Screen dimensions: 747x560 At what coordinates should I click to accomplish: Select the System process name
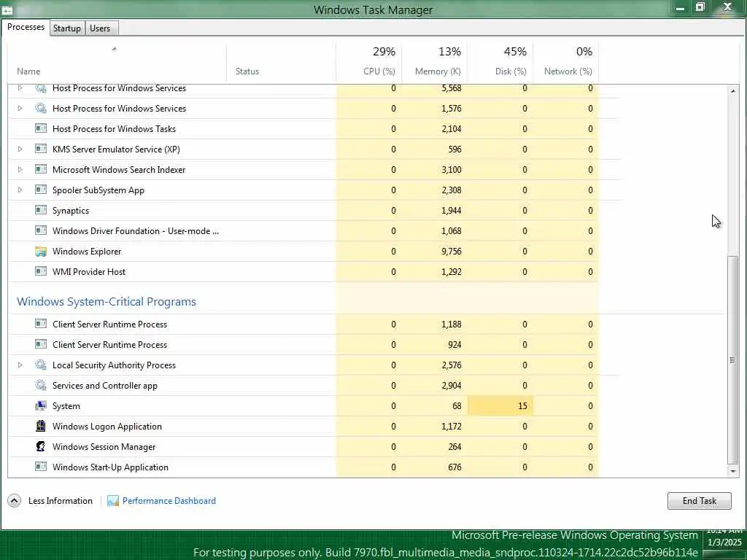66,405
